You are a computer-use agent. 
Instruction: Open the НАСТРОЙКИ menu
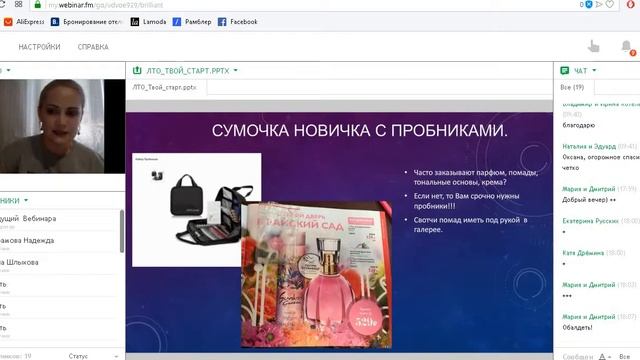coord(39,47)
